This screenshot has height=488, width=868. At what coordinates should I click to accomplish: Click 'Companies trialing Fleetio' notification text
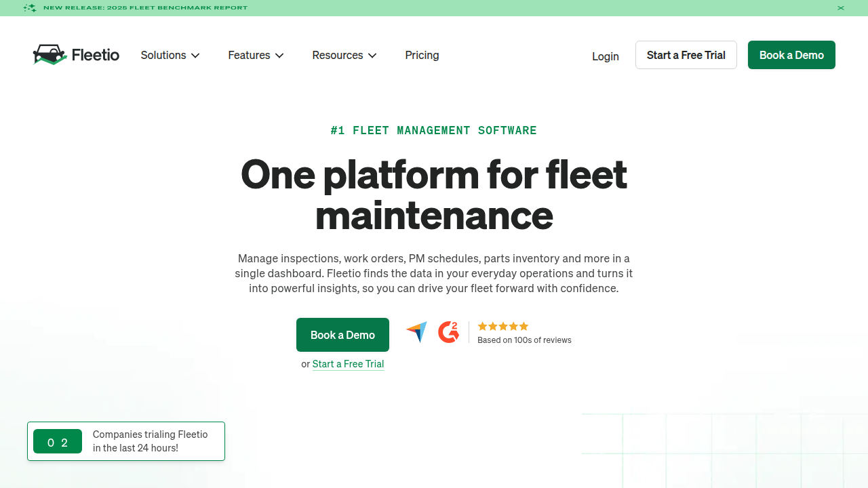pyautogui.click(x=150, y=441)
